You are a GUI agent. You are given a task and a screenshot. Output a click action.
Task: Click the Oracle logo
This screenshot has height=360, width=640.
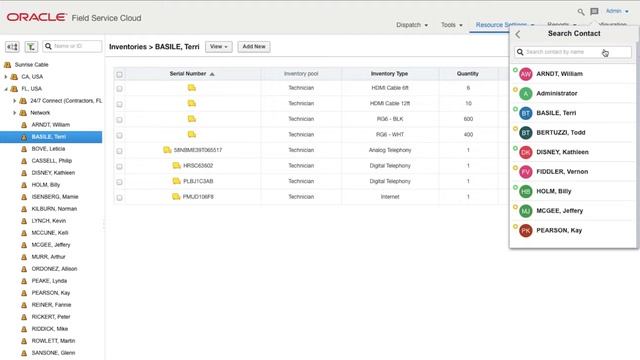[x=36, y=17]
